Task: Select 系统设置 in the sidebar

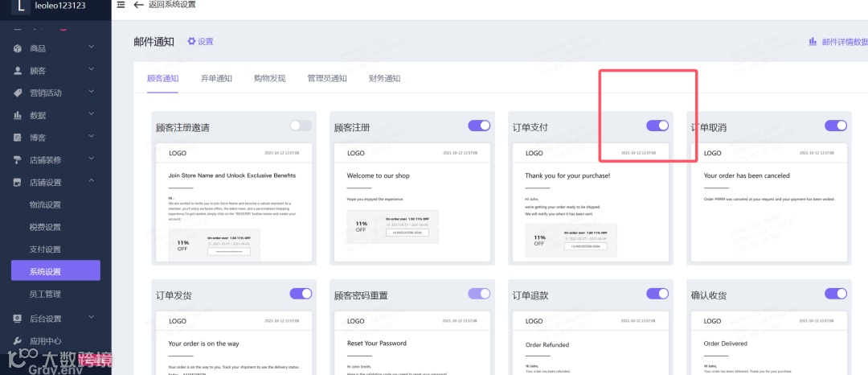Action: coord(55,271)
